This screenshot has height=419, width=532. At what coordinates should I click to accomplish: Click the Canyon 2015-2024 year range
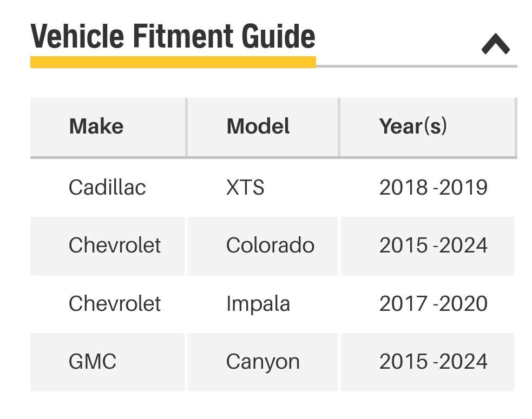[433, 361]
